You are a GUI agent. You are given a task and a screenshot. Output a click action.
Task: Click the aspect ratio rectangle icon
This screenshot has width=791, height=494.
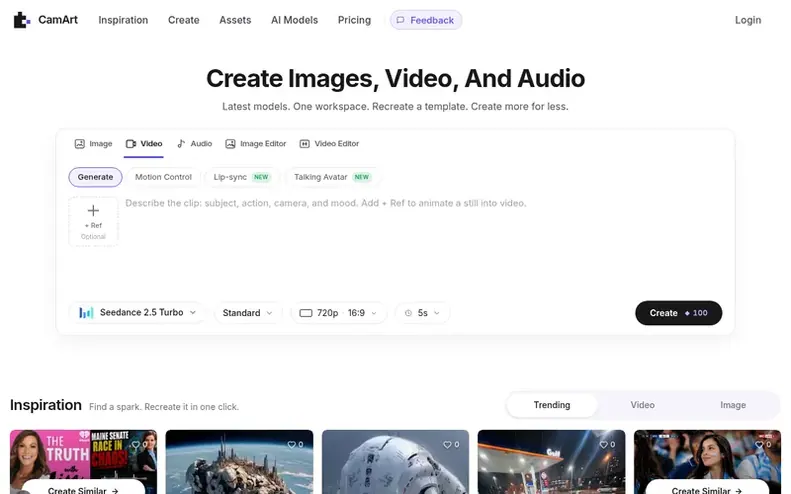(x=306, y=313)
